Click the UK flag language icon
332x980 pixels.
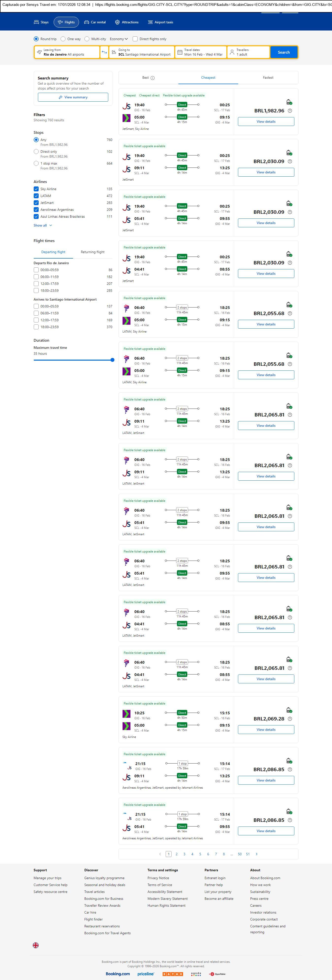(36, 945)
